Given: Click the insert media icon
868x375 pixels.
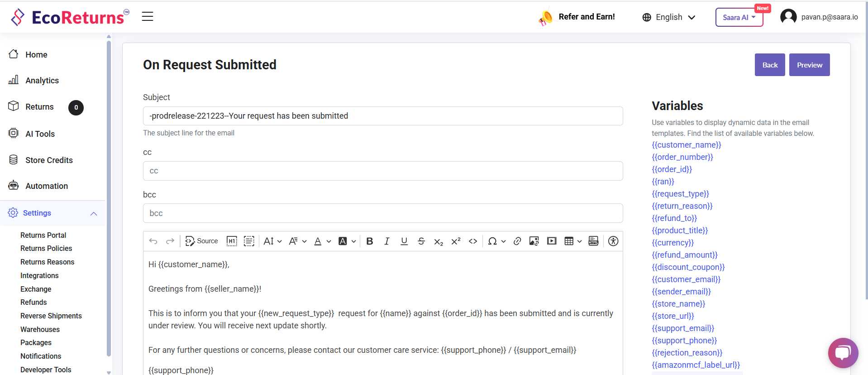Looking at the screenshot, I should 552,241.
